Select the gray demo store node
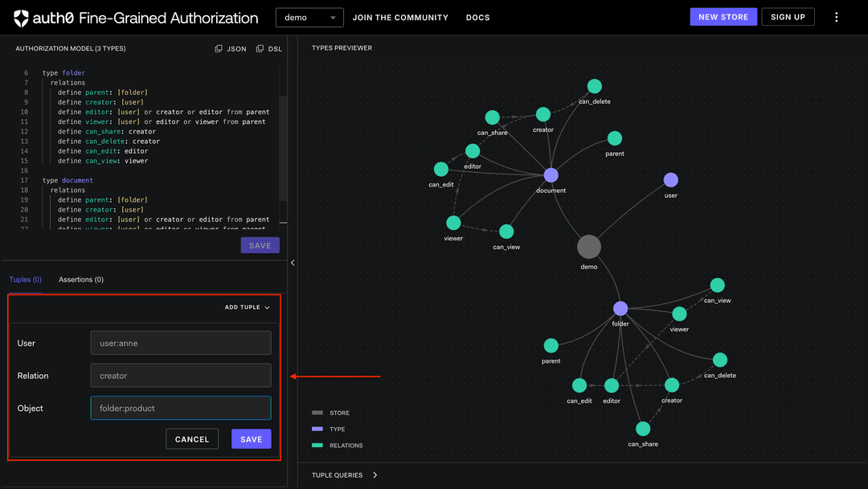 point(589,246)
